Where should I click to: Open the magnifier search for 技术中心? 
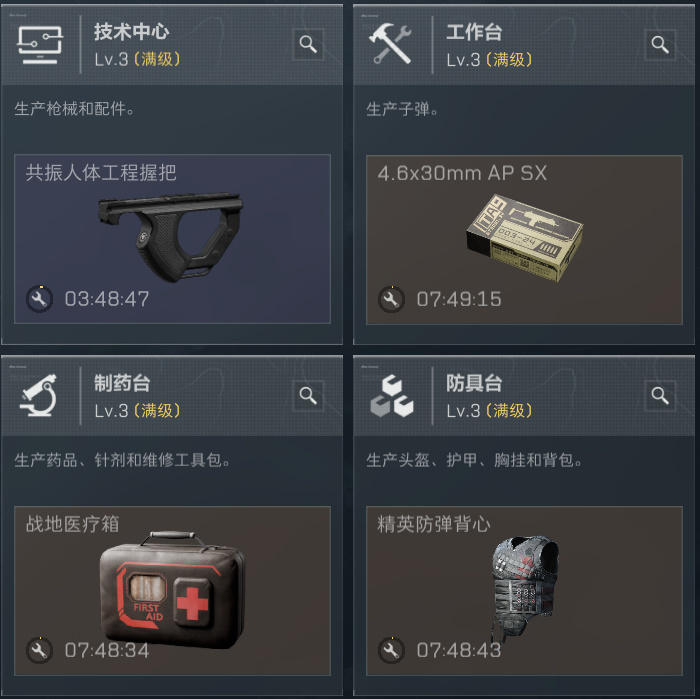coord(308,44)
